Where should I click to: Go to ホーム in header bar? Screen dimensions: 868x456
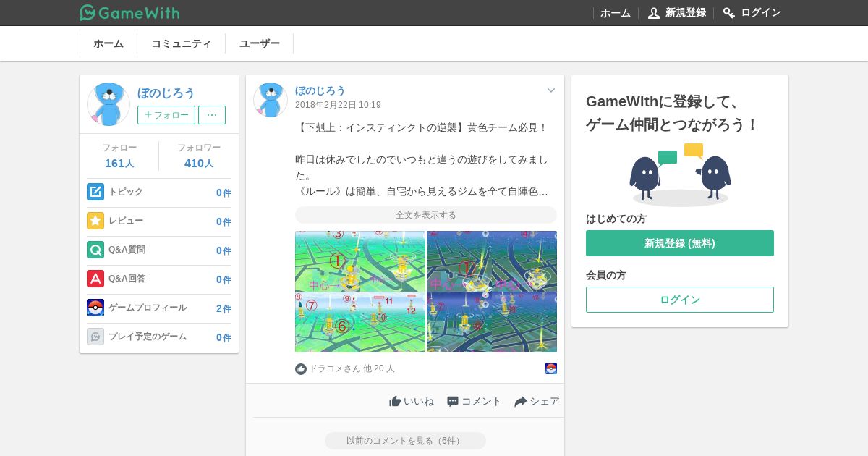616,13
